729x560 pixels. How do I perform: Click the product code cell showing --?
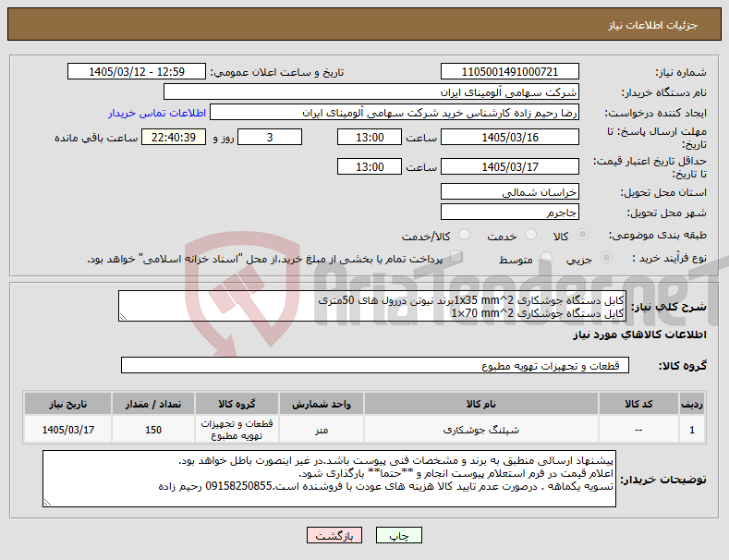click(x=638, y=430)
